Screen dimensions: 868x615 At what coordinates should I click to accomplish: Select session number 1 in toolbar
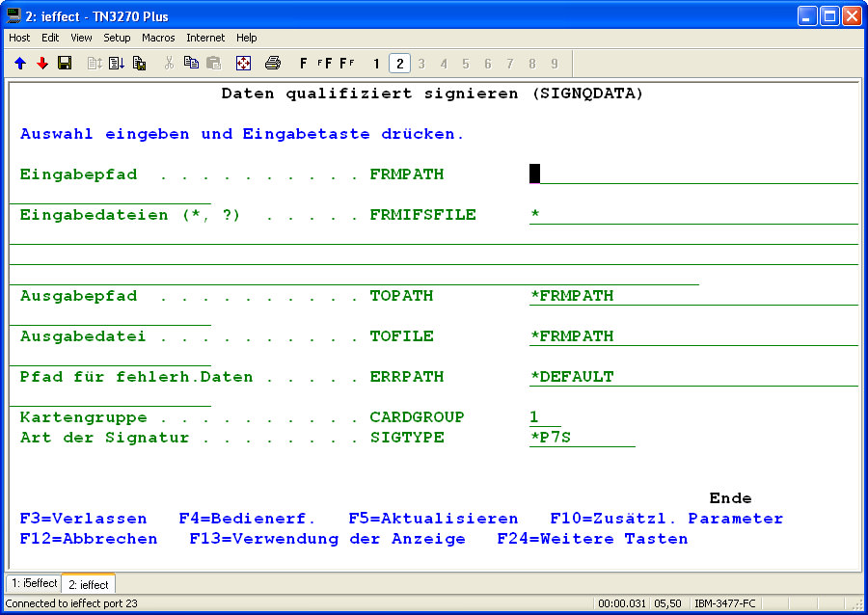coord(376,64)
